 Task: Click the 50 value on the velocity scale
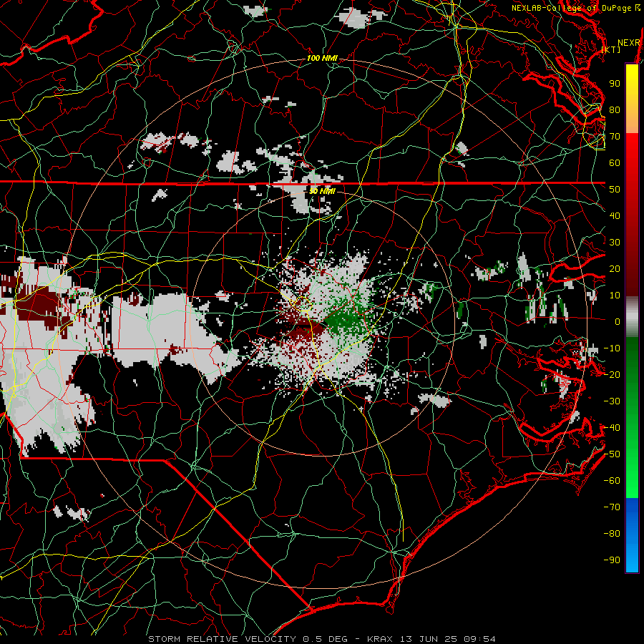(615, 190)
